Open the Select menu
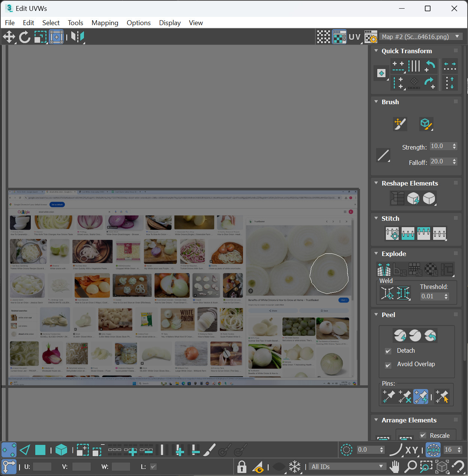This screenshot has height=476, width=468. click(x=51, y=23)
